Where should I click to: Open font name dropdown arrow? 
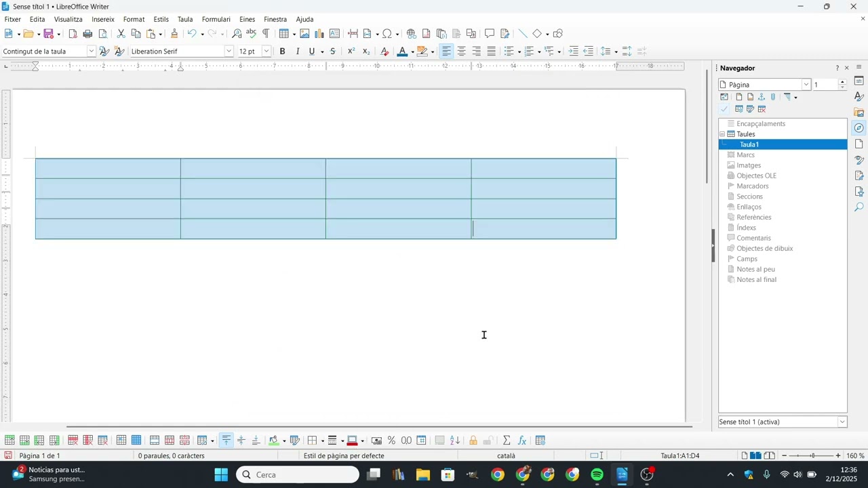229,52
